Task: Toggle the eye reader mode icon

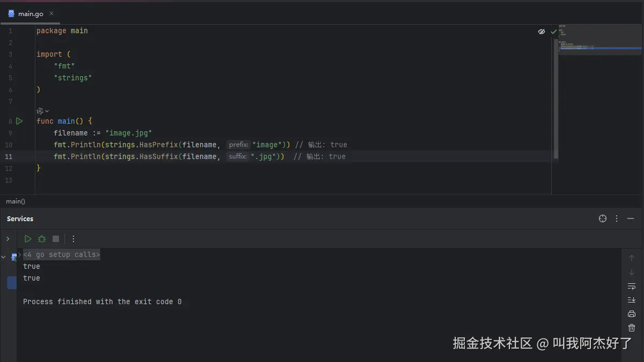Action: 542,32
